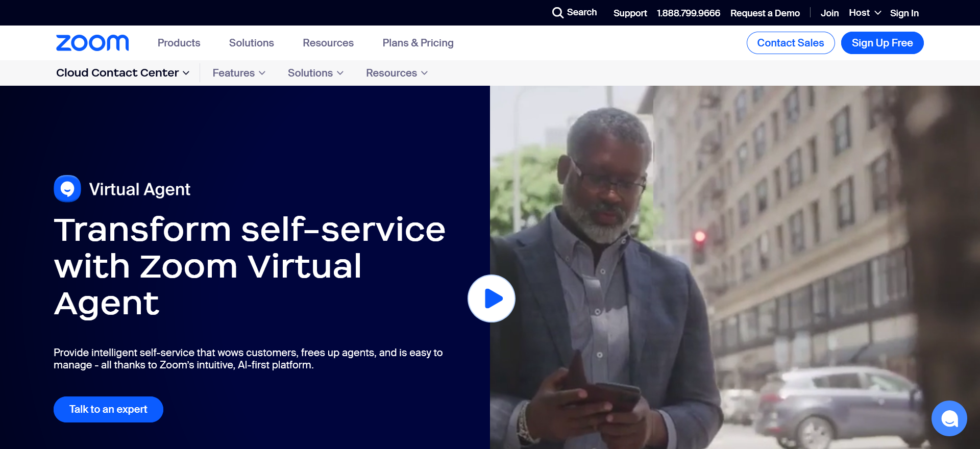Click Request a Demo
The width and height of the screenshot is (980, 449).
(765, 13)
